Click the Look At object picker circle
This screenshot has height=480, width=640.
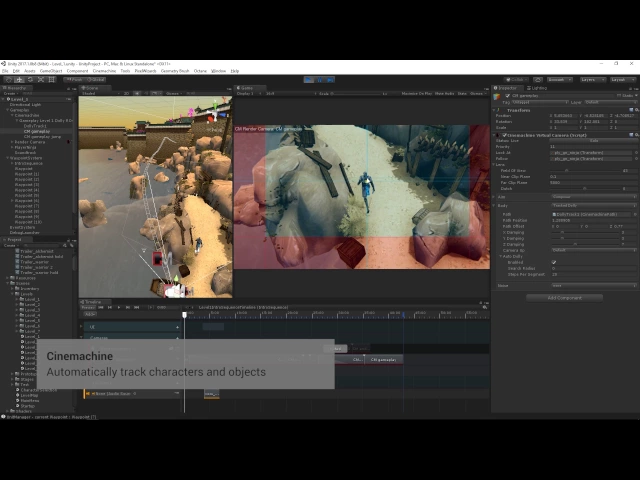coord(636,153)
